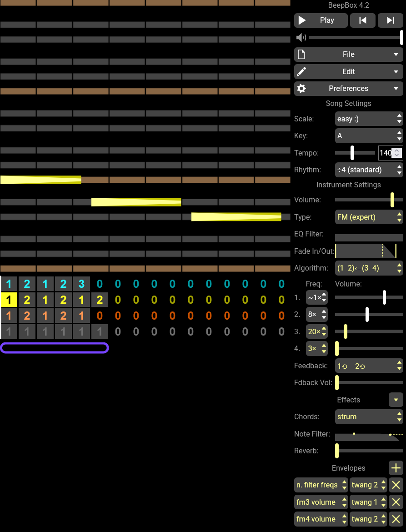406x532 pixels.
Task: Open operator 1 frequency selector ~1×
Action: [317, 297]
